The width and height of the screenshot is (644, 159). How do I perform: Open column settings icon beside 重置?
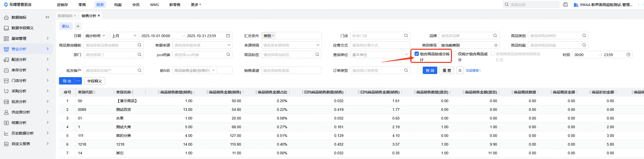[460, 70]
